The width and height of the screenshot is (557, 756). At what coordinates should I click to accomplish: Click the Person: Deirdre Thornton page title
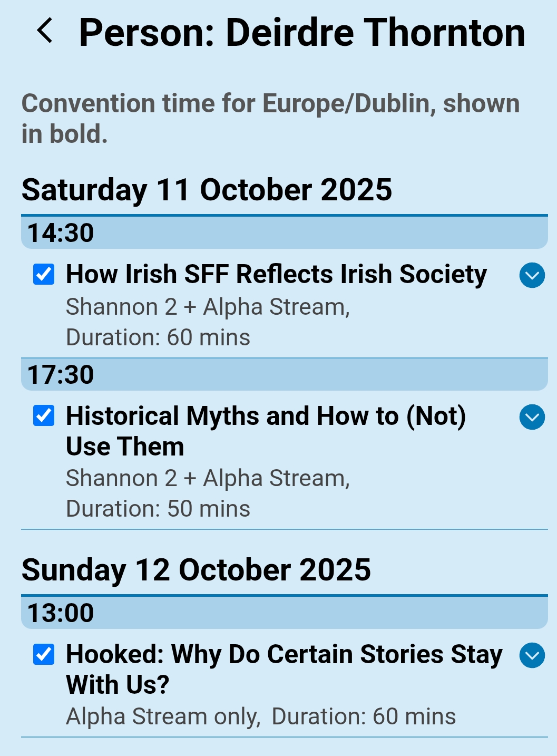coord(302,33)
